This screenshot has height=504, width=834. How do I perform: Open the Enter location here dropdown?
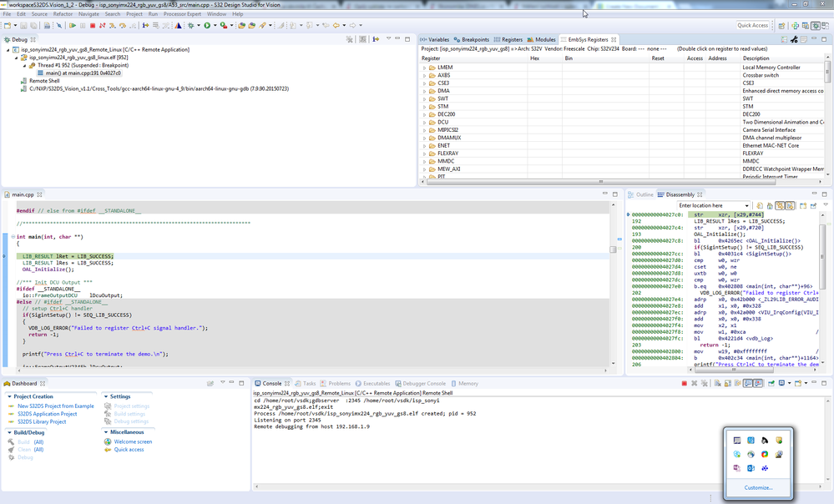pyautogui.click(x=747, y=205)
